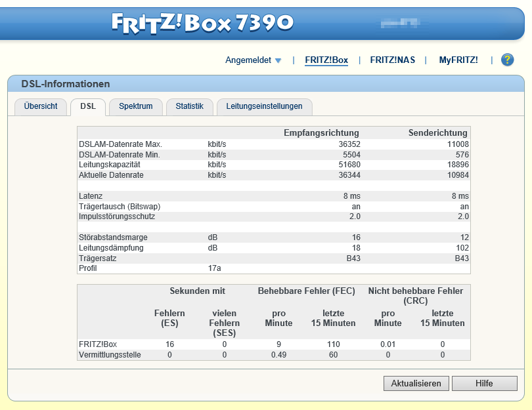Go to the FRITZ!NAS page
Screen dimensions: 532x410
[393, 60]
